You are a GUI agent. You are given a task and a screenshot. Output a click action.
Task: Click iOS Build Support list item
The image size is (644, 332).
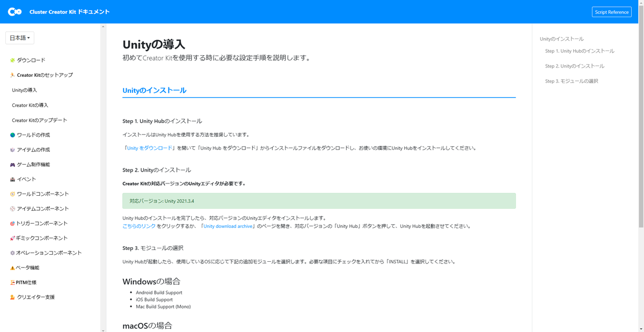click(154, 300)
